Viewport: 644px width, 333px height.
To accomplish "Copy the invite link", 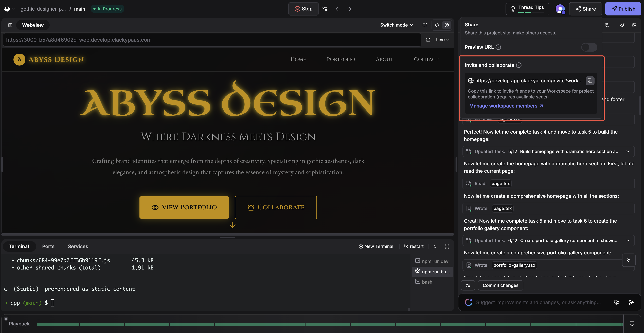I will click(x=590, y=81).
